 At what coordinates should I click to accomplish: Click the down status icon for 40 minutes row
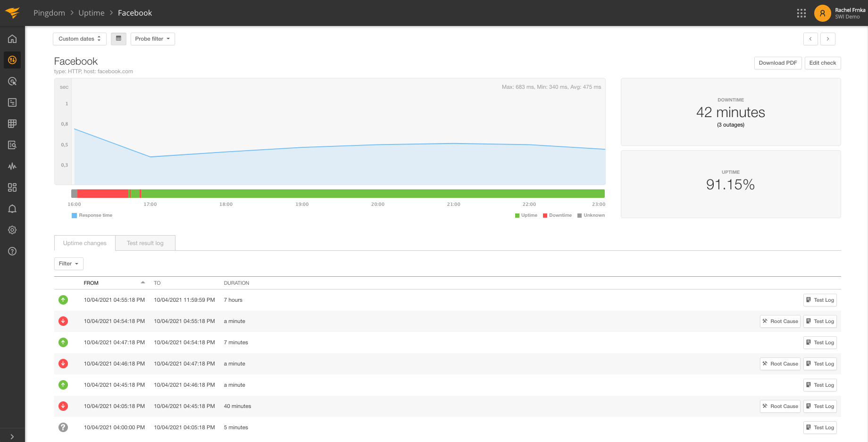coord(63,406)
